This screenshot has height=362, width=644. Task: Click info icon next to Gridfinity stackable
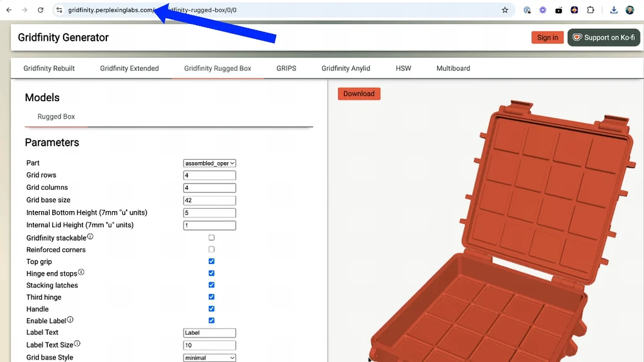(x=91, y=236)
